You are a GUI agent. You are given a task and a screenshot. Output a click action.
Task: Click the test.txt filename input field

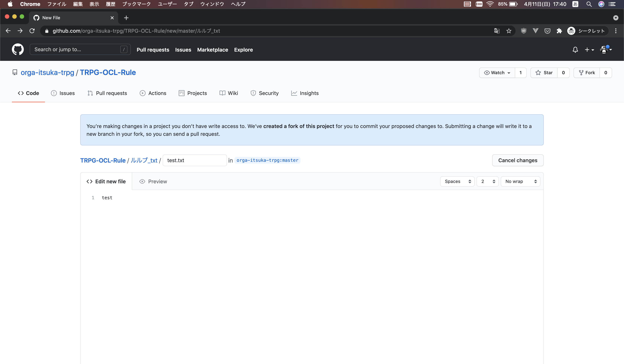[x=194, y=160]
